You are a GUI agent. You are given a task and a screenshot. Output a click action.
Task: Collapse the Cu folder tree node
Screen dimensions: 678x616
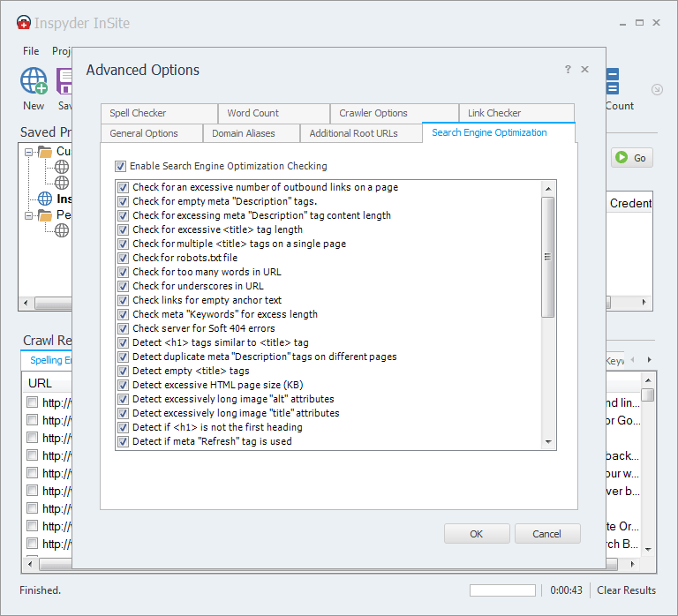pyautogui.click(x=28, y=152)
